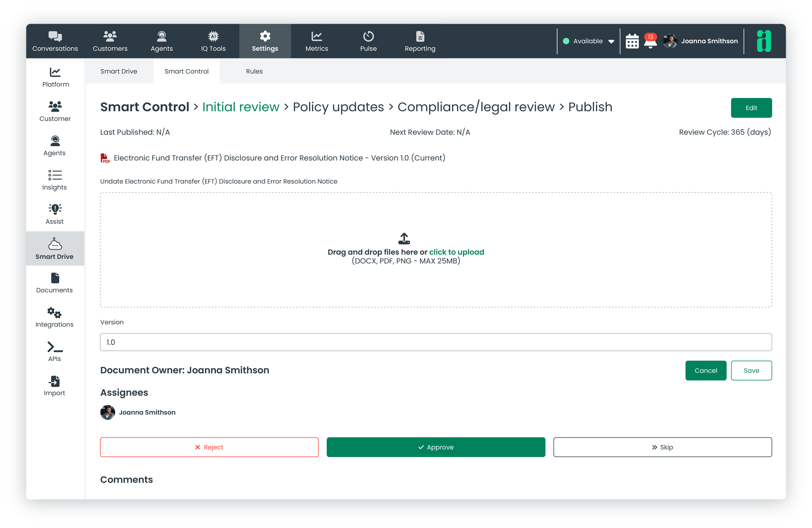The width and height of the screenshot is (812, 528).
Task: Click the green brand logo
Action: click(764, 41)
